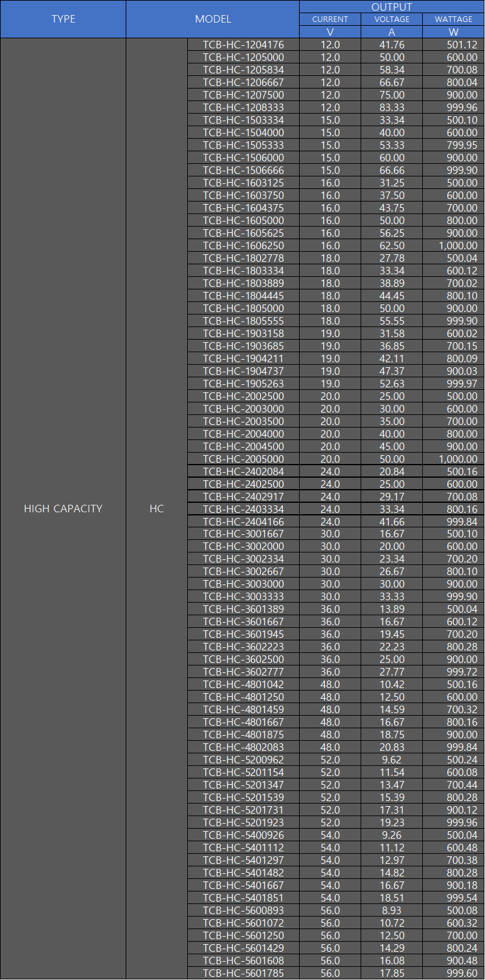The height and width of the screenshot is (980, 485).
Task: Select model TCB-HC-5601785
Action: pos(243,973)
